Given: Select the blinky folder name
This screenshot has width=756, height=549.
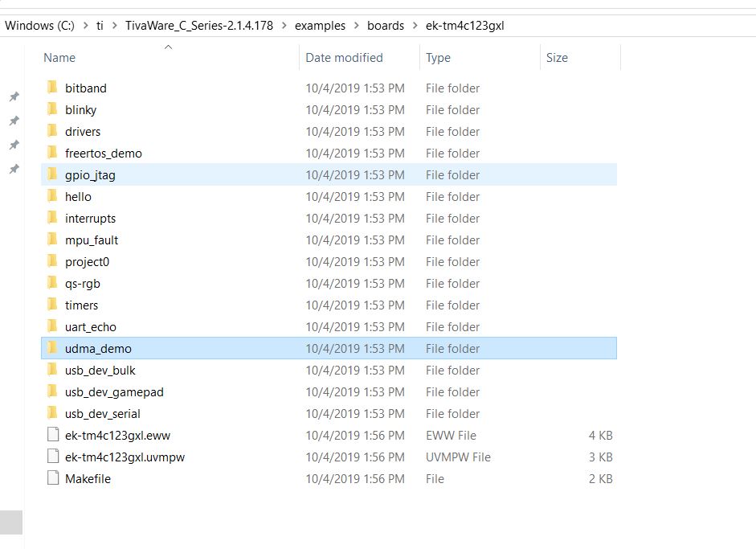Looking at the screenshot, I should click(80, 110).
